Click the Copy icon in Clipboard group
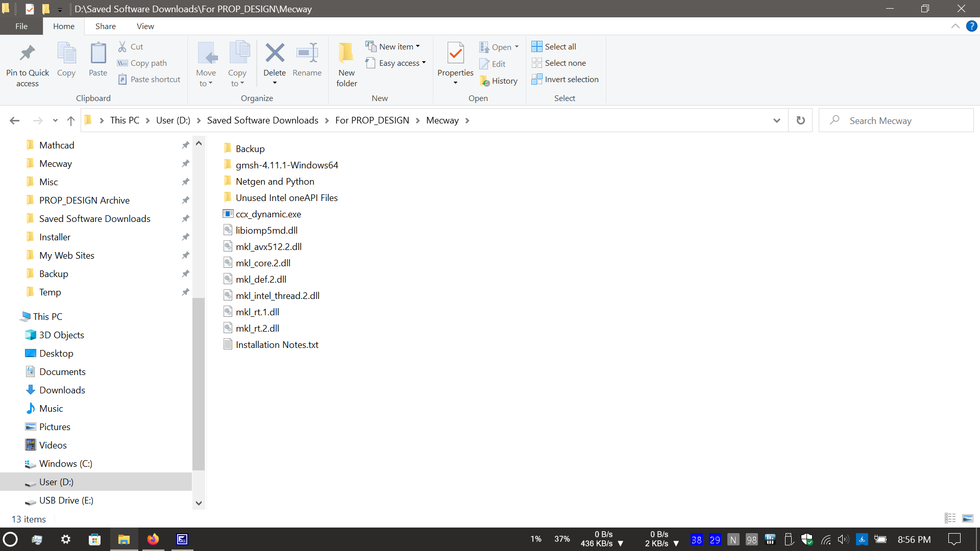 point(66,54)
